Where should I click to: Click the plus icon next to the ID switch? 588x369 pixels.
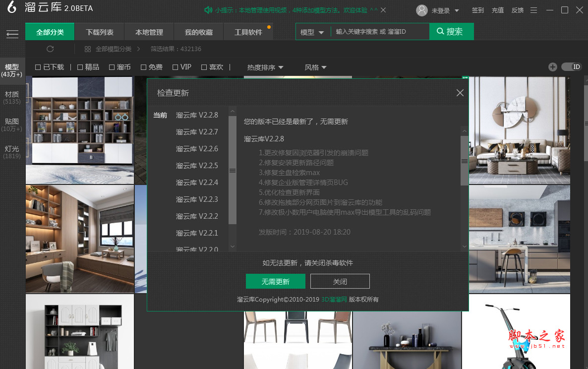(x=552, y=66)
